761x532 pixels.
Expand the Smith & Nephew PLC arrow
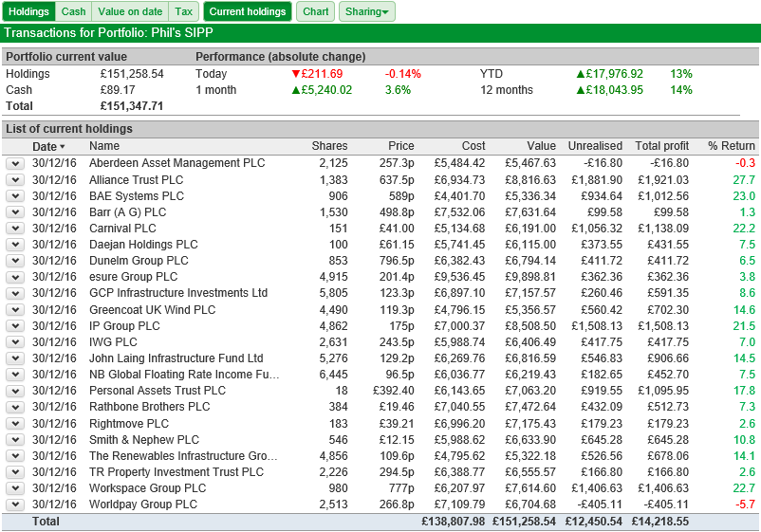(x=15, y=440)
